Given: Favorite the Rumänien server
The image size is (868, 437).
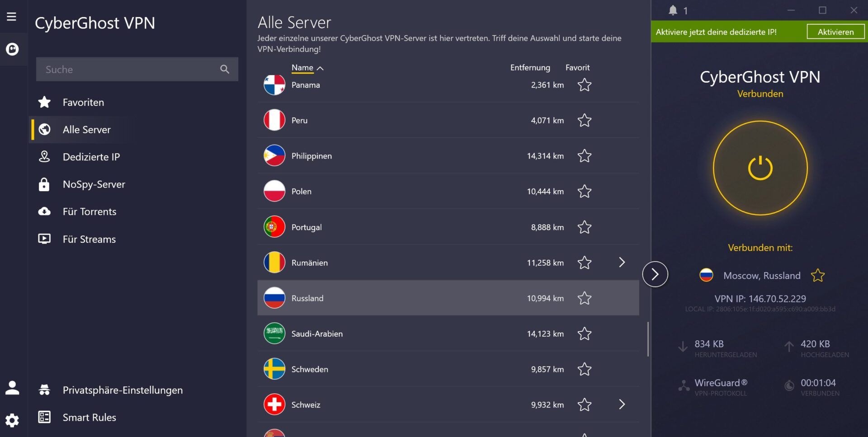Looking at the screenshot, I should click(585, 262).
